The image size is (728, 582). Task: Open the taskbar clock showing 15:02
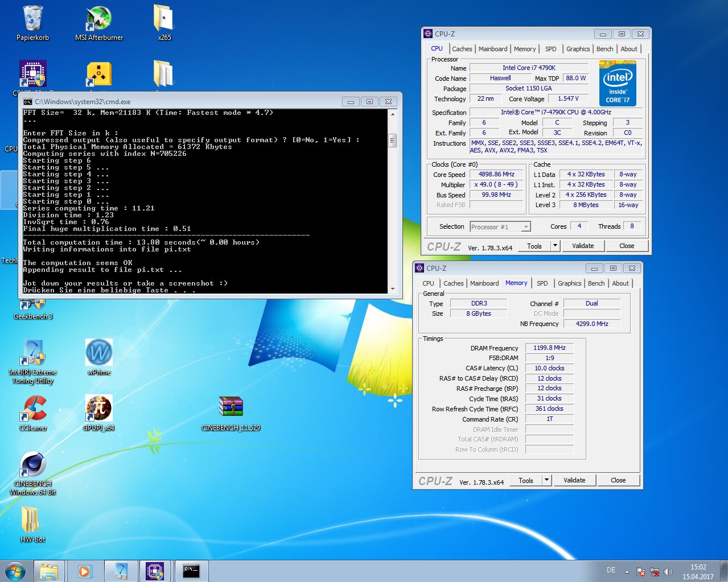pos(698,571)
